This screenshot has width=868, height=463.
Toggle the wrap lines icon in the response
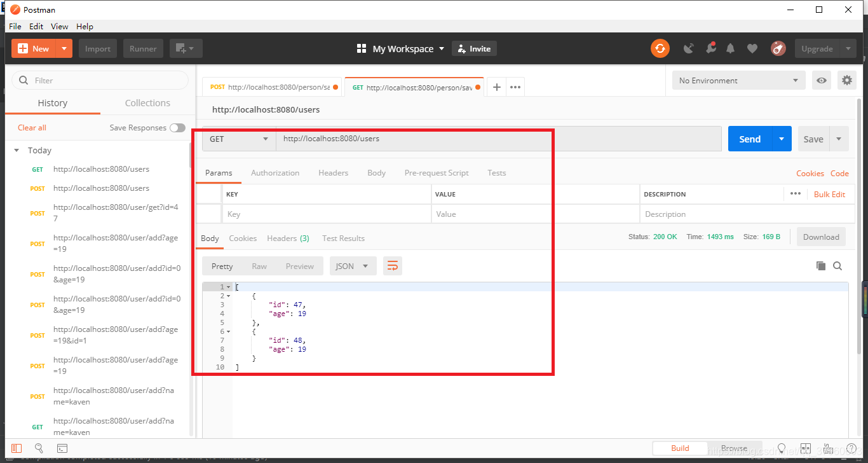click(393, 266)
